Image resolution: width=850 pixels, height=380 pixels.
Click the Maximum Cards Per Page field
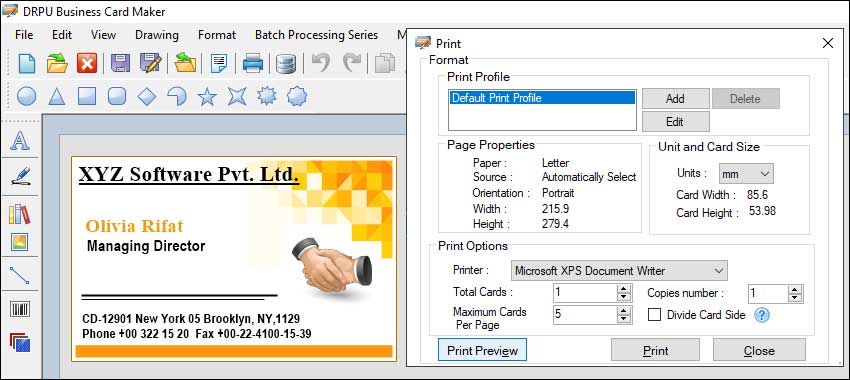585,315
